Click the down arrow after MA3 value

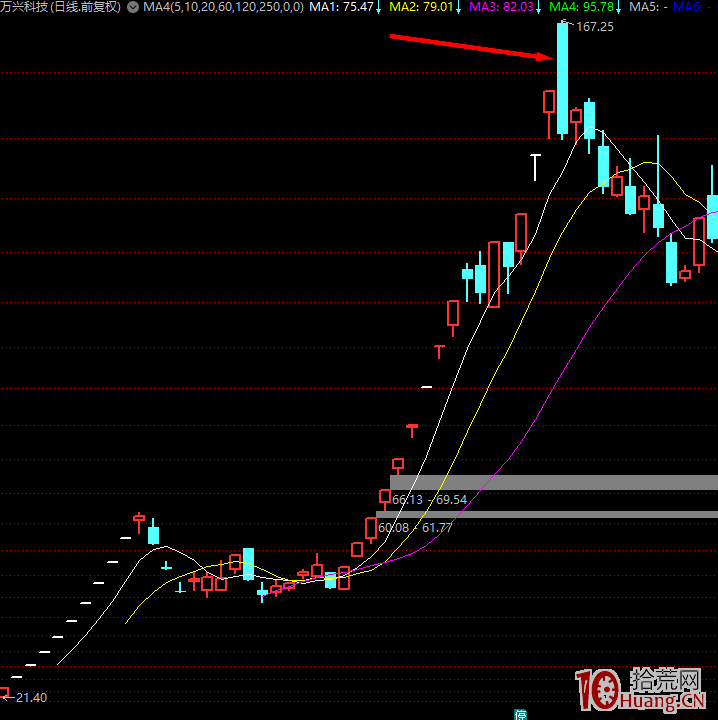538,8
